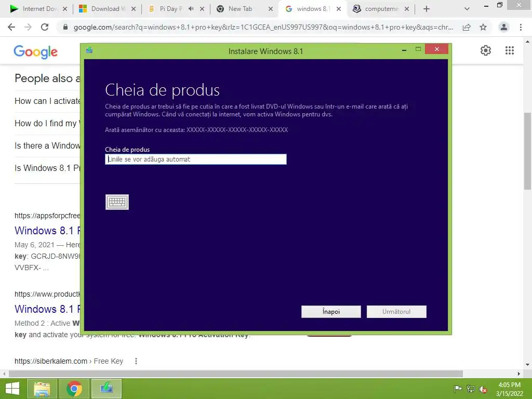Expand 'How do I find my' question

click(x=47, y=124)
